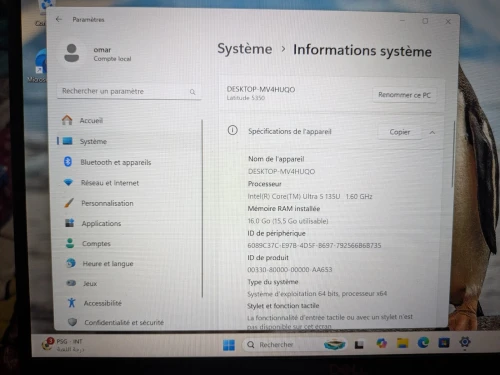Click the ID de périphérique value 6089C37C
The image size is (500, 375).
pos(314,245)
